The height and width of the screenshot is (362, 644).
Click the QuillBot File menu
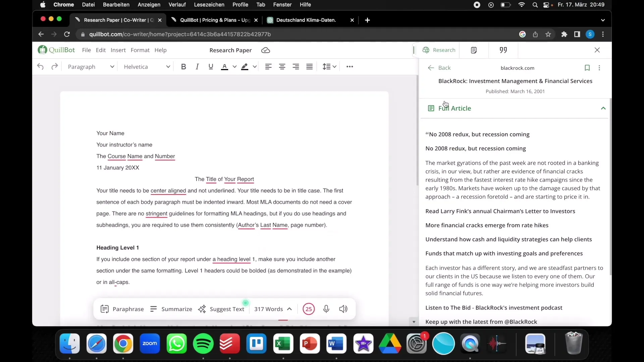pos(86,50)
